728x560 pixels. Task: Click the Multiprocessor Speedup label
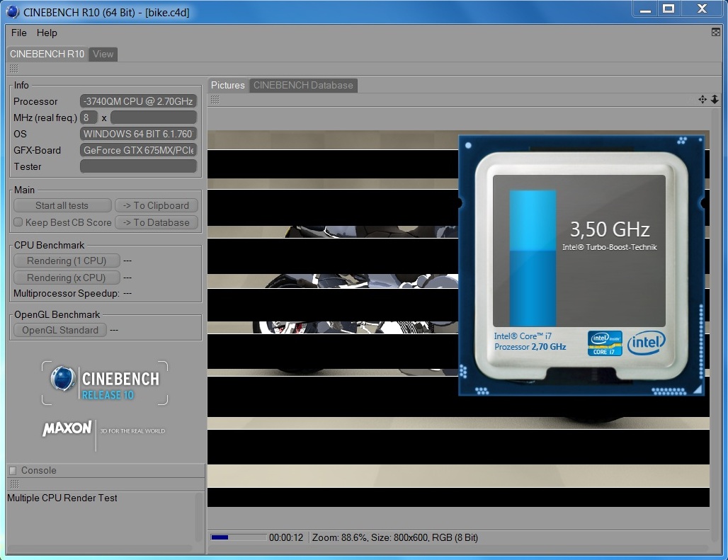(x=67, y=293)
